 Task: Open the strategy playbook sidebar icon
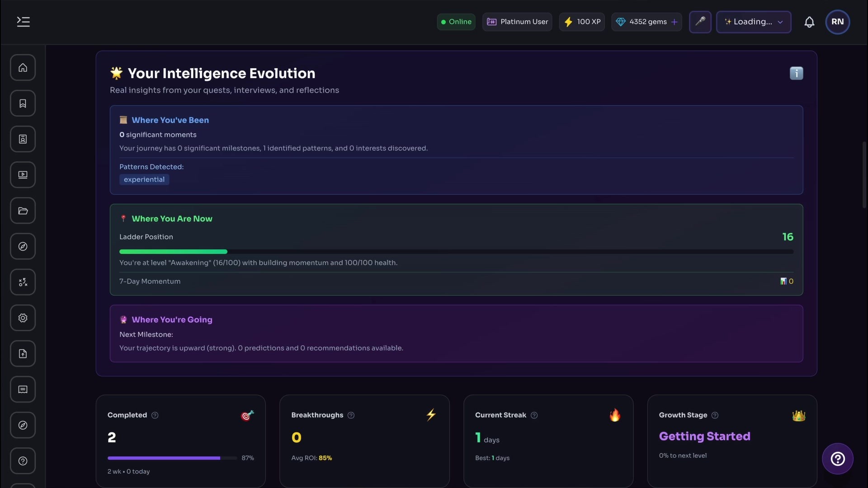[23, 282]
